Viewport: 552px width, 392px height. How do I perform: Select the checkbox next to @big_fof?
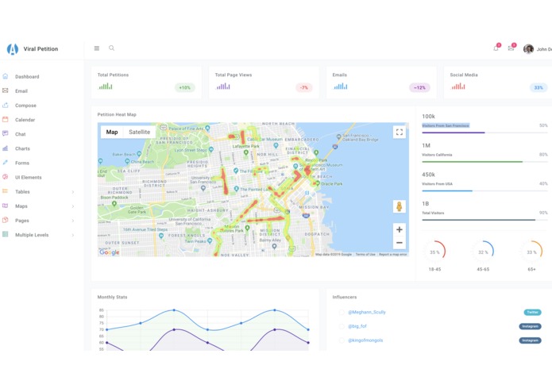pyautogui.click(x=341, y=326)
